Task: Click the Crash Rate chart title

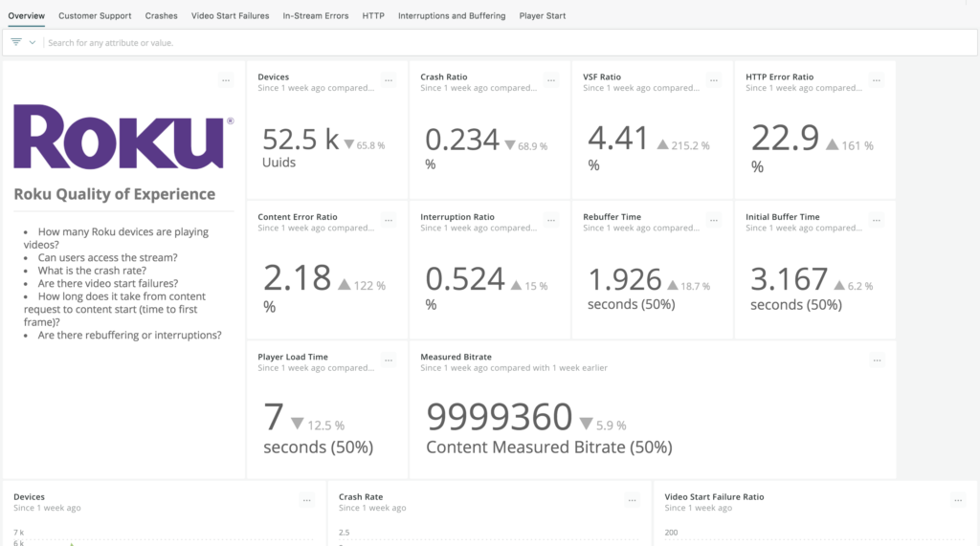Action: point(361,496)
